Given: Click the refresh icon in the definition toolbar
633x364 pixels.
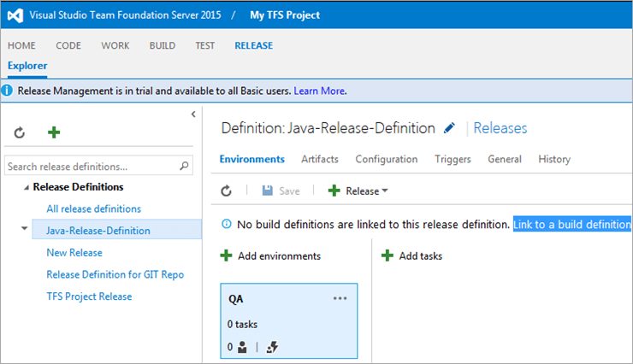Looking at the screenshot, I should [x=227, y=191].
